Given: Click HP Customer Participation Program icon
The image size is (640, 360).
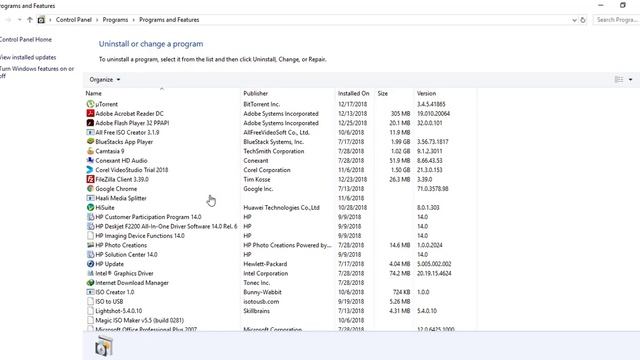Looking at the screenshot, I should click(x=90, y=217).
